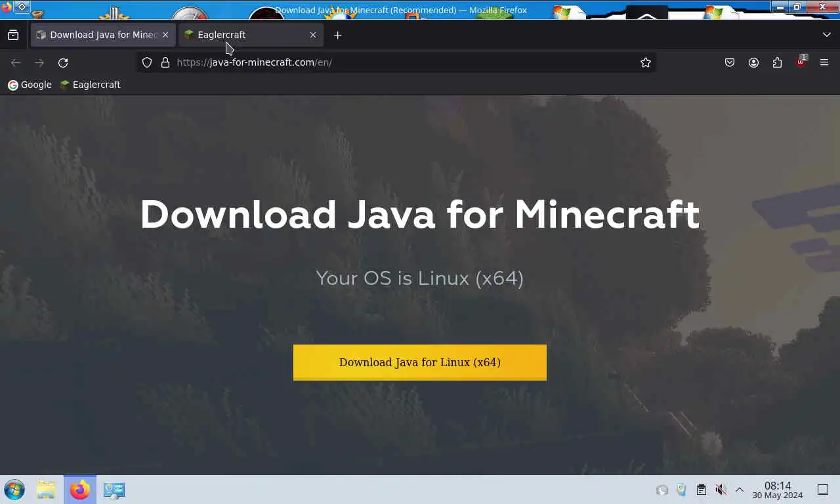
Task: Open the Firefox account menu
Action: (x=753, y=62)
